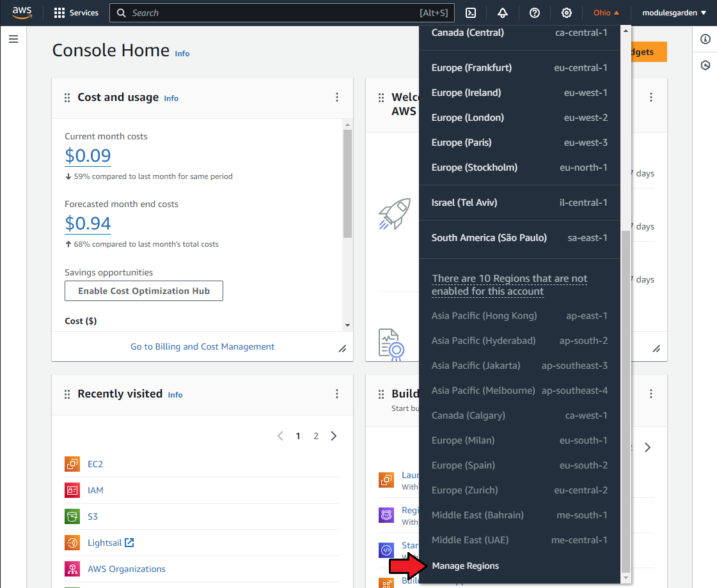Select South America (São Paulo) region
Image resolution: width=717 pixels, height=588 pixels.
coord(519,238)
